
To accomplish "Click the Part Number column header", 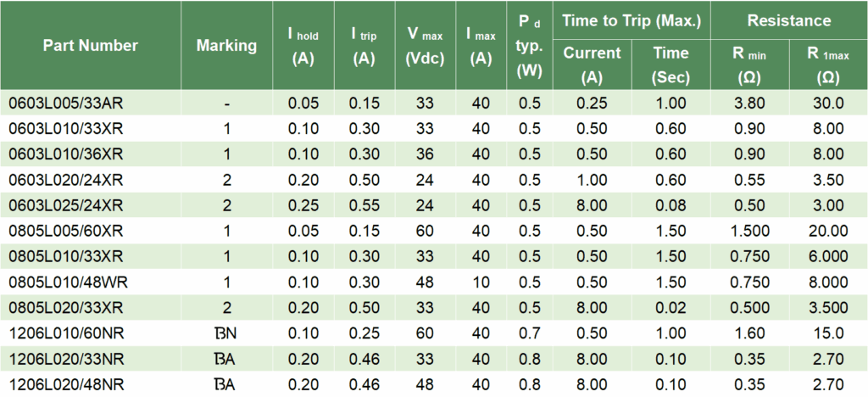I will [x=91, y=46].
